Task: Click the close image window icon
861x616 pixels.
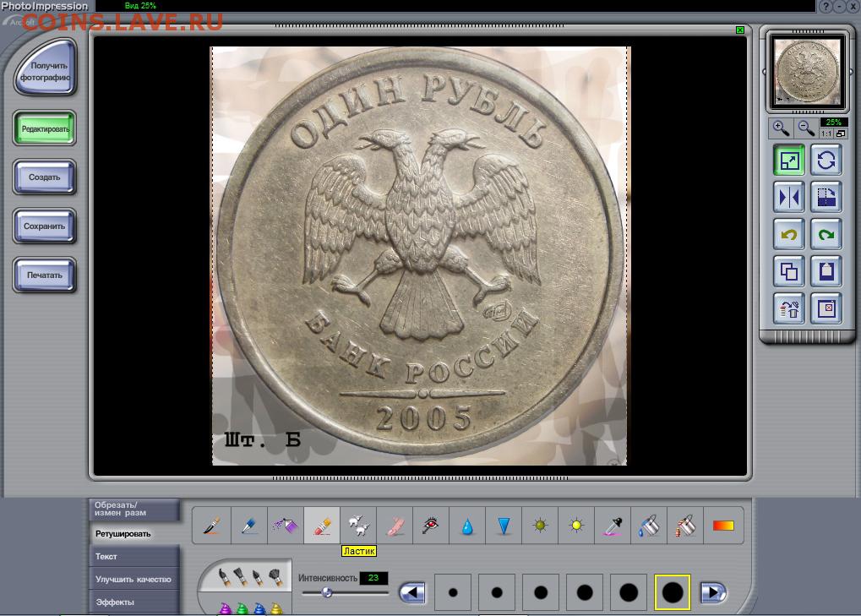Action: [x=826, y=309]
